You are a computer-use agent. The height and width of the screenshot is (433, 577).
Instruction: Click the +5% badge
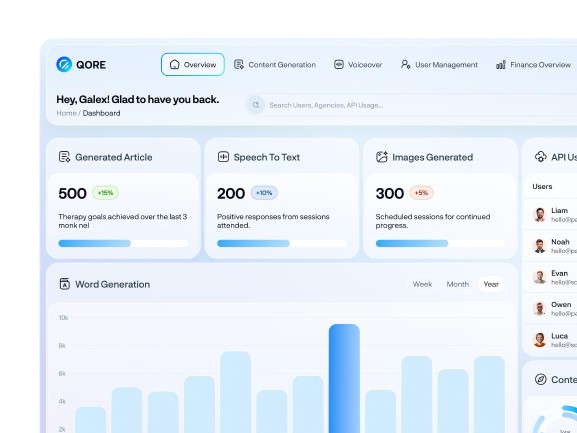tap(422, 193)
